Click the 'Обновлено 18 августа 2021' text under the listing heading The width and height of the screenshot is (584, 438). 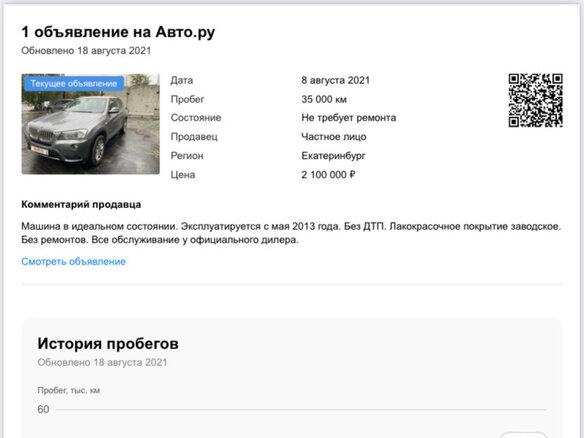(86, 51)
